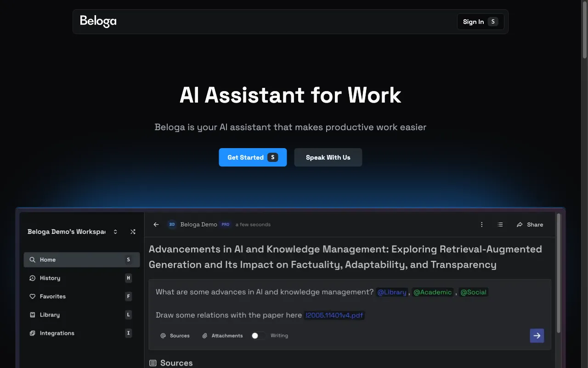Click the Attachments paperclip button
Image resolution: width=588 pixels, height=368 pixels.
[x=223, y=336]
